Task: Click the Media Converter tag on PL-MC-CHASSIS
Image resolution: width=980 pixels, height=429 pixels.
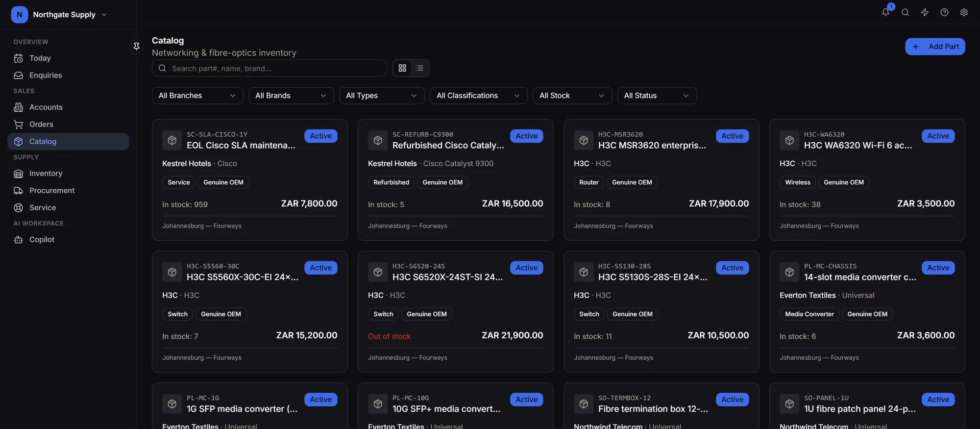Action: coord(809,314)
